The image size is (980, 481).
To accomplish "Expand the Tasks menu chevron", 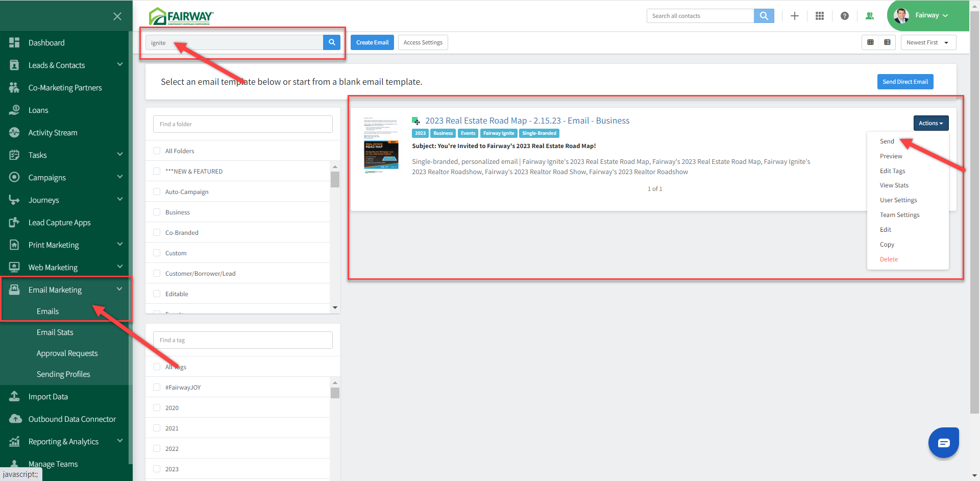I will coord(120,154).
